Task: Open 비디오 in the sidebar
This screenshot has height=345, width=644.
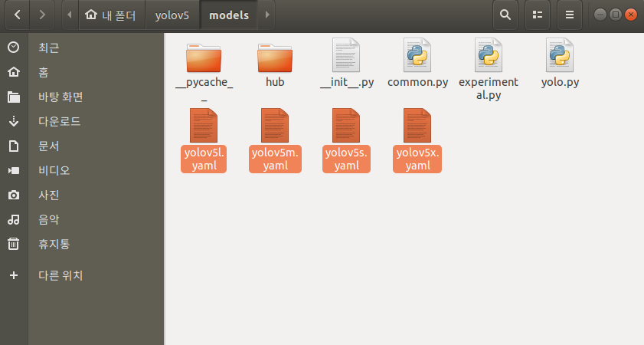Action: tap(54, 170)
